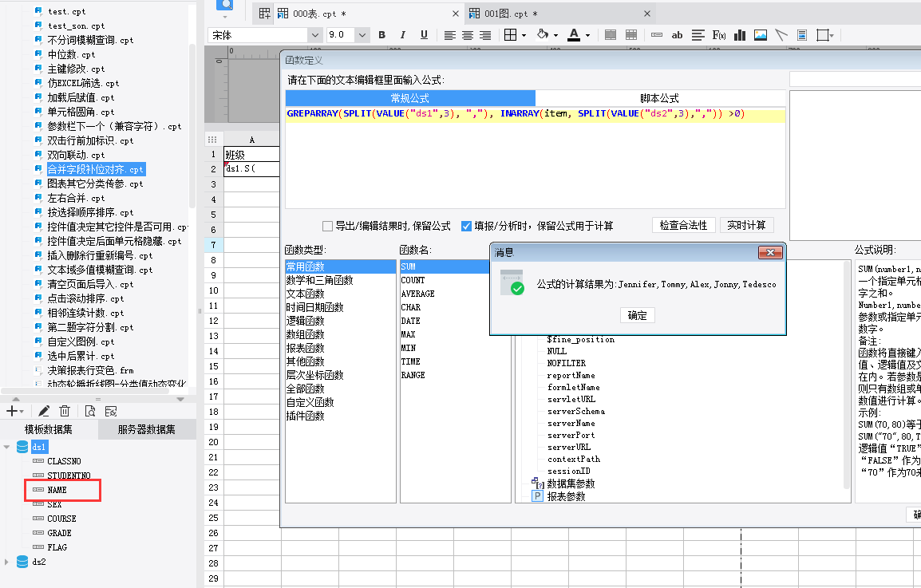Click the preview magnifier icon at top
921x588 pixels.
[225, 6]
